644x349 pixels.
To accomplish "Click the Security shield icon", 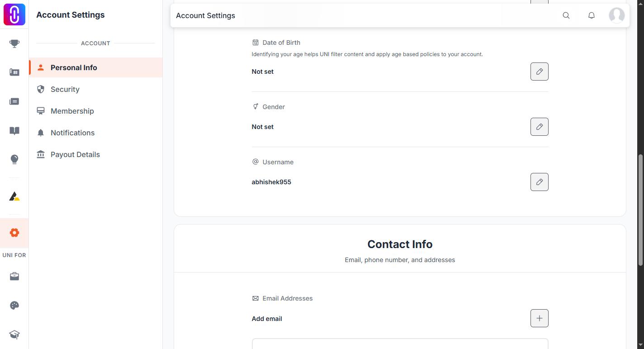I will [x=41, y=89].
